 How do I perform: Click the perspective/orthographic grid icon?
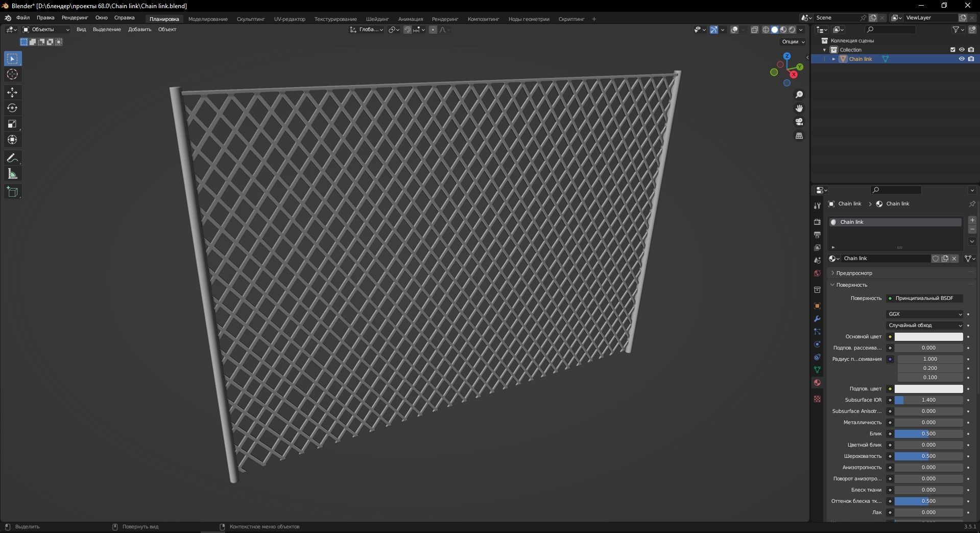(799, 136)
